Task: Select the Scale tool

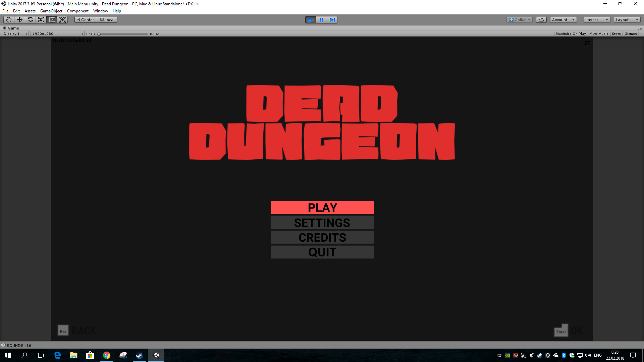Action: pos(41,20)
